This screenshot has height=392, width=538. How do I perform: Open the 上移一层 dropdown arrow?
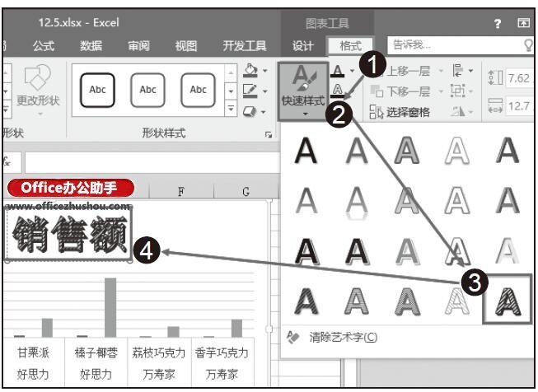click(x=441, y=72)
